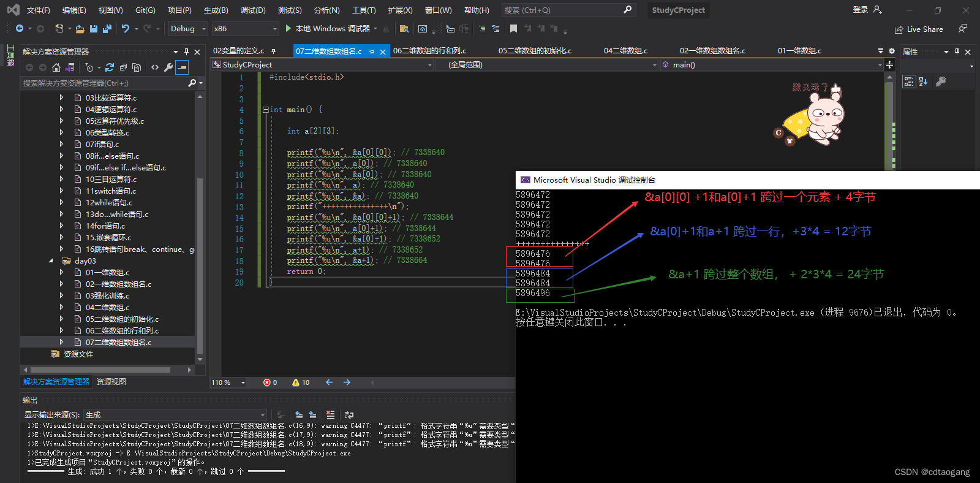
Task: Collapse all nodes in Solution Explorer
Action: [123, 67]
